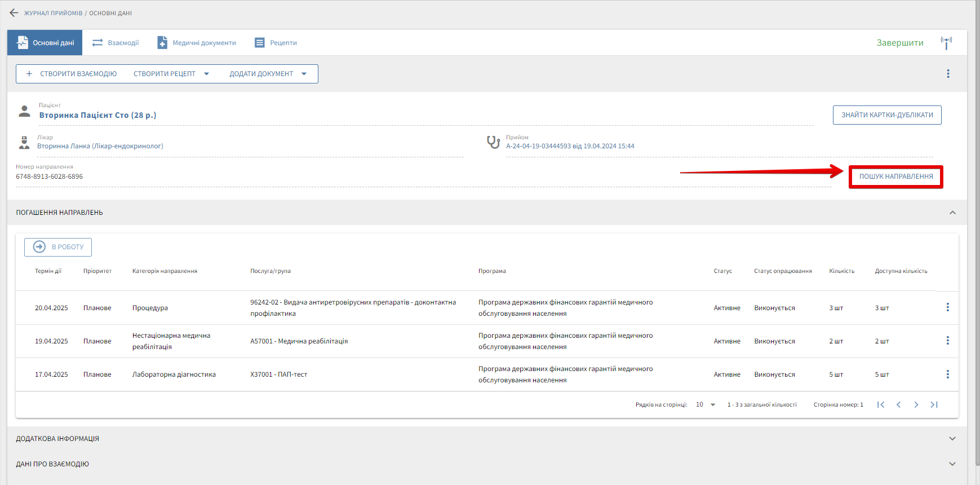980x485 pixels.
Task: Go to the previous page of referrals
Action: (x=898, y=404)
